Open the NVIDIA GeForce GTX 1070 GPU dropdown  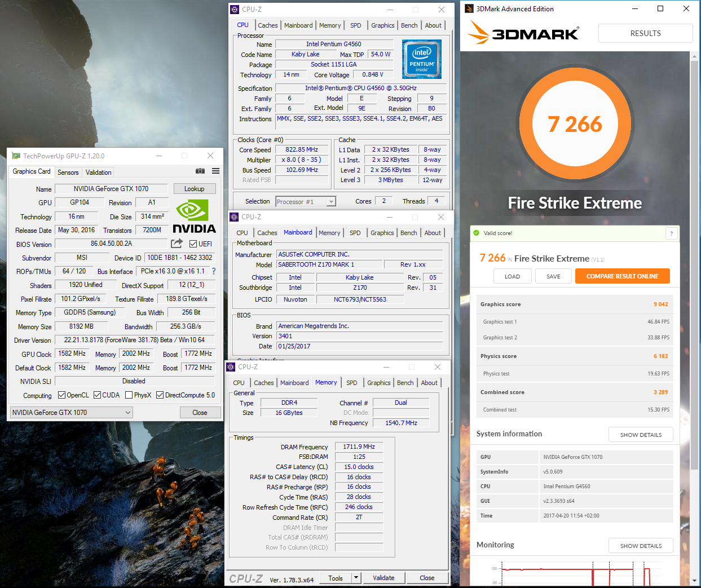pos(72,413)
